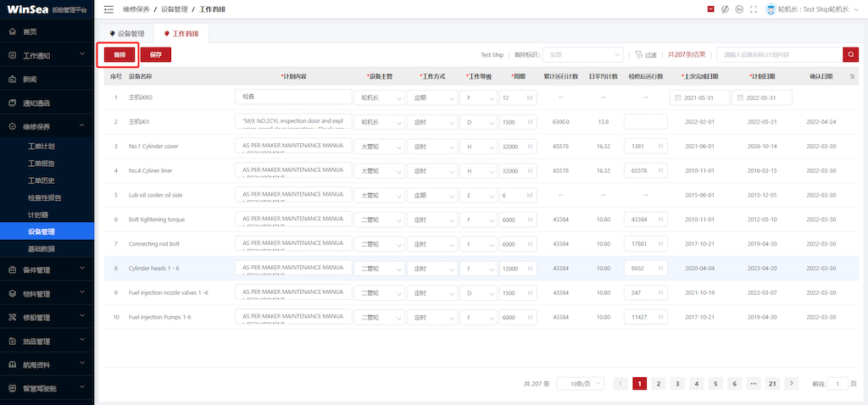
Task: Select the 工作首排 tab
Action: [x=181, y=34]
